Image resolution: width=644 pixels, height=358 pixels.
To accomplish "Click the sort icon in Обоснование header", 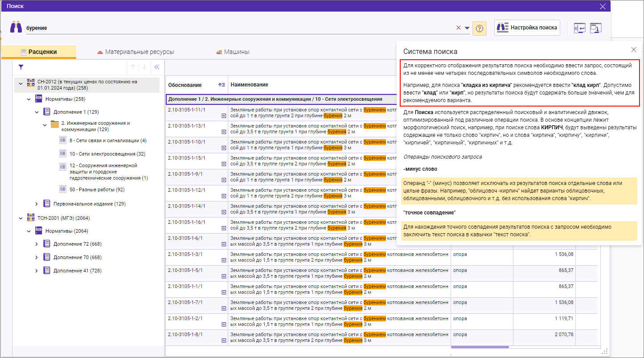I will (222, 85).
